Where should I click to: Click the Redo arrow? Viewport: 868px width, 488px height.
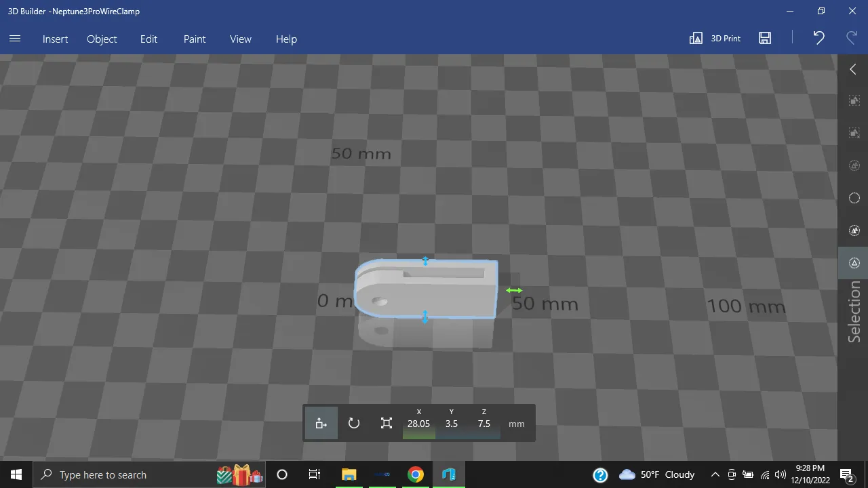pos(852,39)
